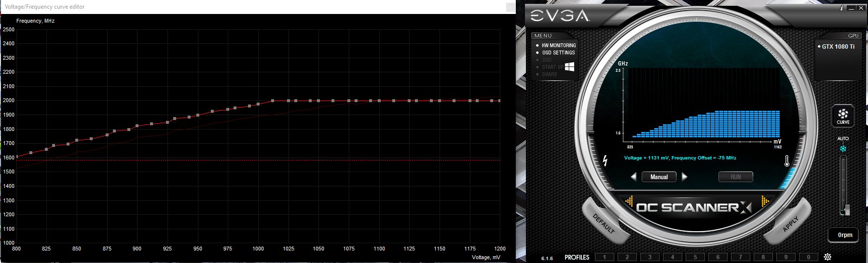Screen dimensions: 868x263
Task: Click the OC SCANNERX title logo
Action: pos(694,208)
